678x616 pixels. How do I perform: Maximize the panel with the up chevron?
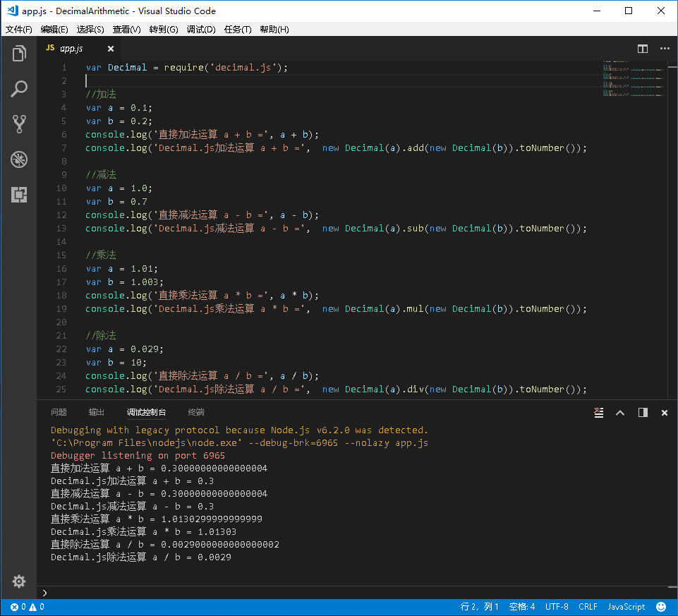(x=620, y=413)
